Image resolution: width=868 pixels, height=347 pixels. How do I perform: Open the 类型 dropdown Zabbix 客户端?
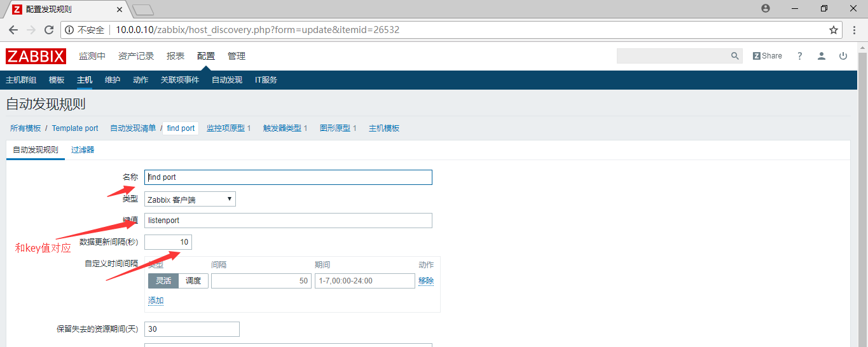click(x=190, y=199)
